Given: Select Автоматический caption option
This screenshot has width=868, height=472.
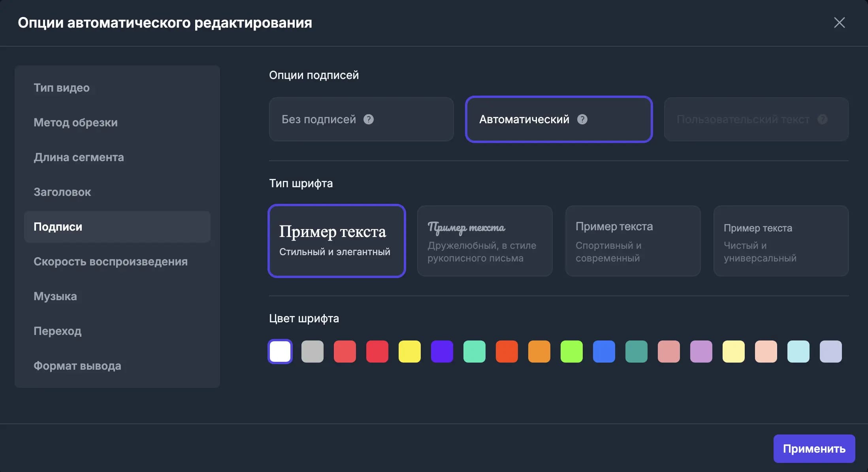Looking at the screenshot, I should point(524,119).
